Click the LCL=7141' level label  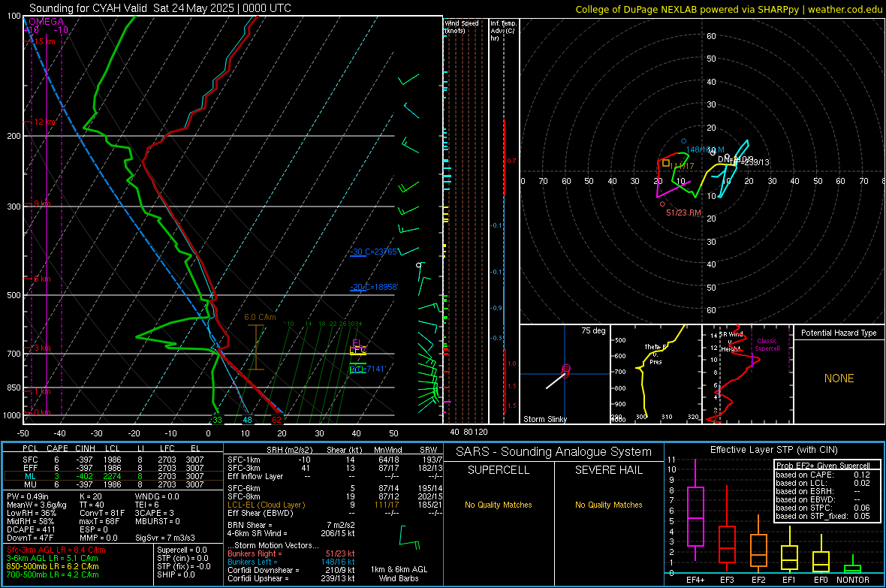click(367, 369)
